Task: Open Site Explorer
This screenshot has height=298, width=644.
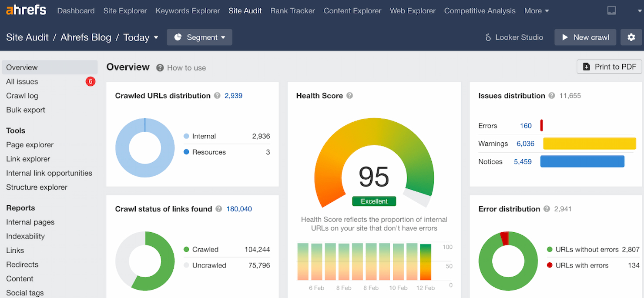Action: 125,11
